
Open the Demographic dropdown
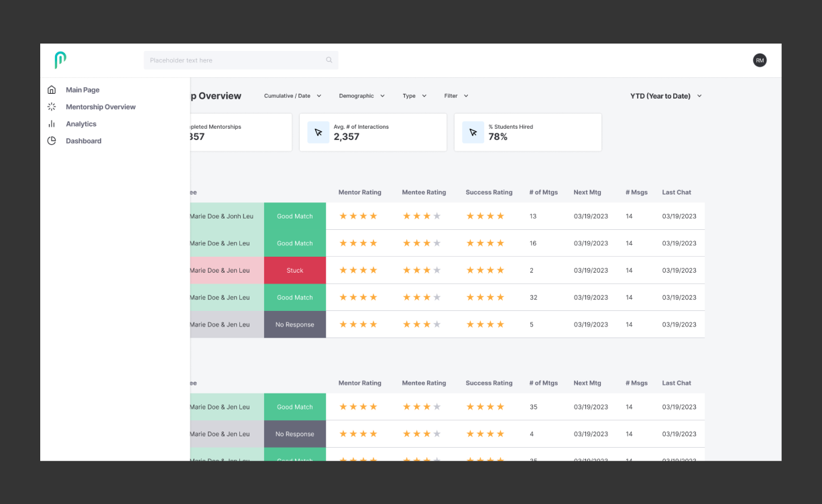[361, 96]
